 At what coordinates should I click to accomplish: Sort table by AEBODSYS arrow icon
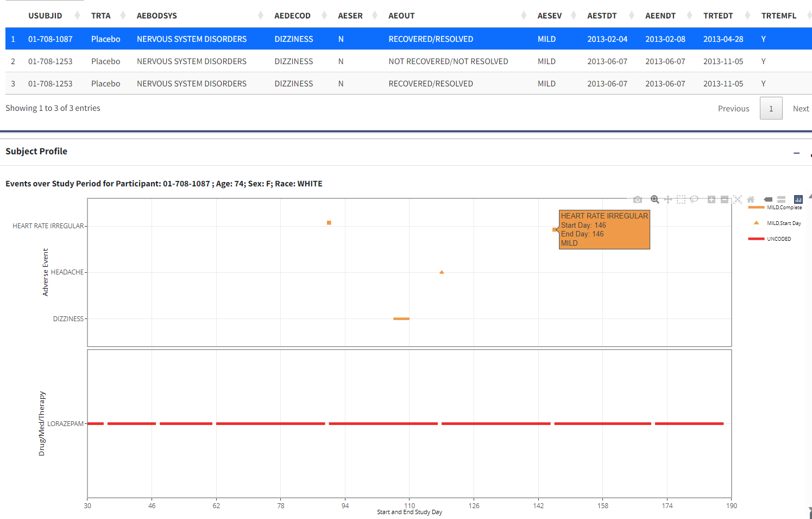tap(261, 15)
